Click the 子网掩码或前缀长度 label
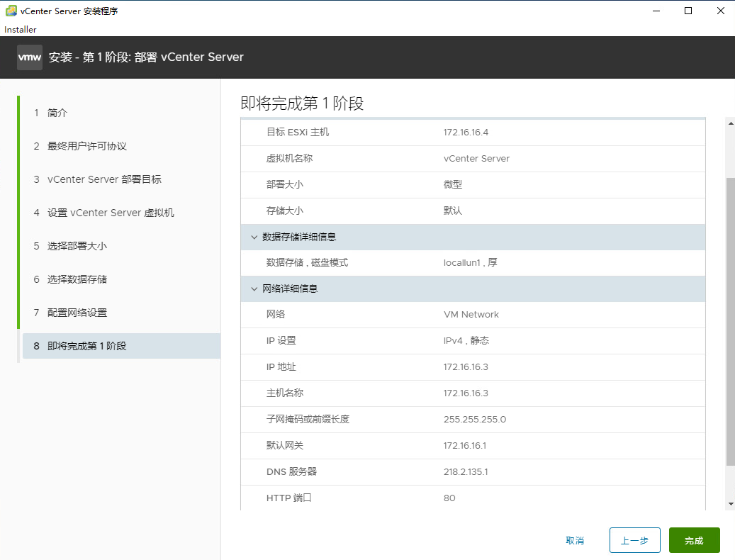Viewport: 735px width, 560px height. point(308,420)
